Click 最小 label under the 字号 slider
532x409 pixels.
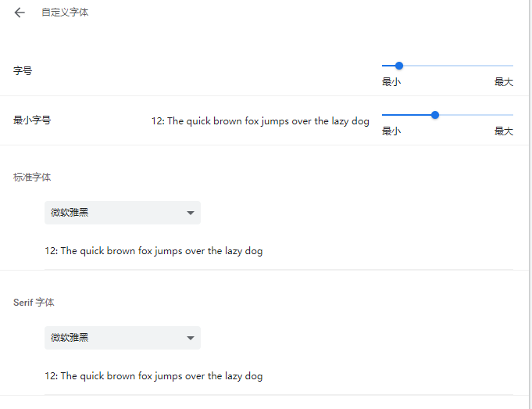click(391, 82)
